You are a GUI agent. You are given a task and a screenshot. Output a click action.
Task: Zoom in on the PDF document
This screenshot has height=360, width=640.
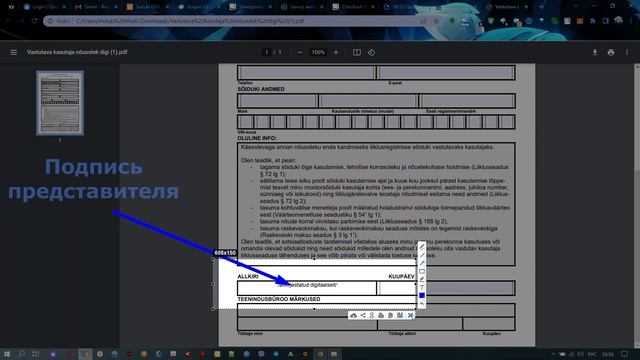tap(336, 52)
